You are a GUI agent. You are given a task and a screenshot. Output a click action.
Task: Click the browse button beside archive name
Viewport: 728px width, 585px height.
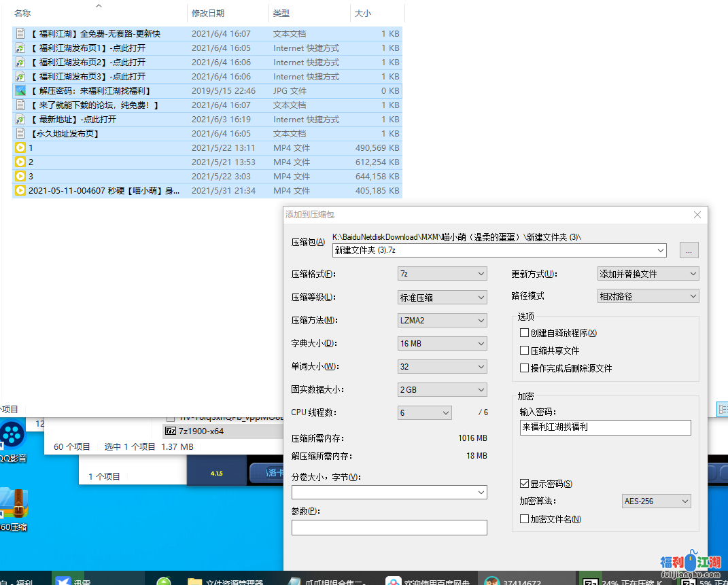(x=688, y=251)
